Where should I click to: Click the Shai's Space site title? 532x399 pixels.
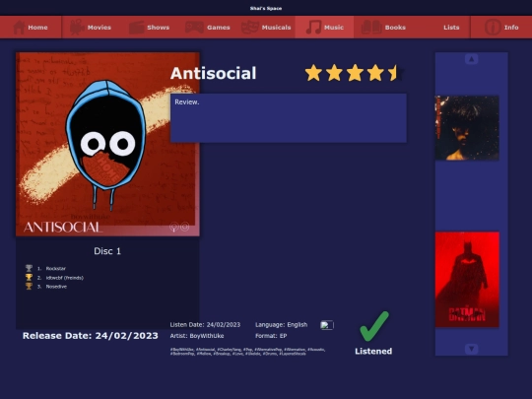266,8
